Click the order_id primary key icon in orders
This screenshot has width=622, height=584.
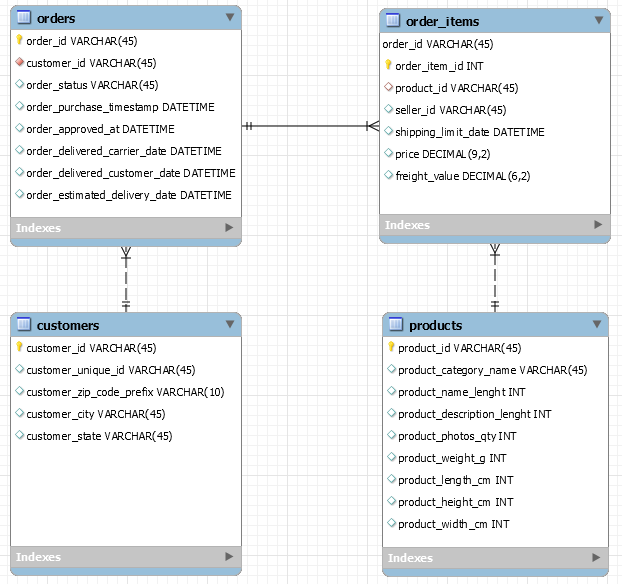(x=19, y=41)
